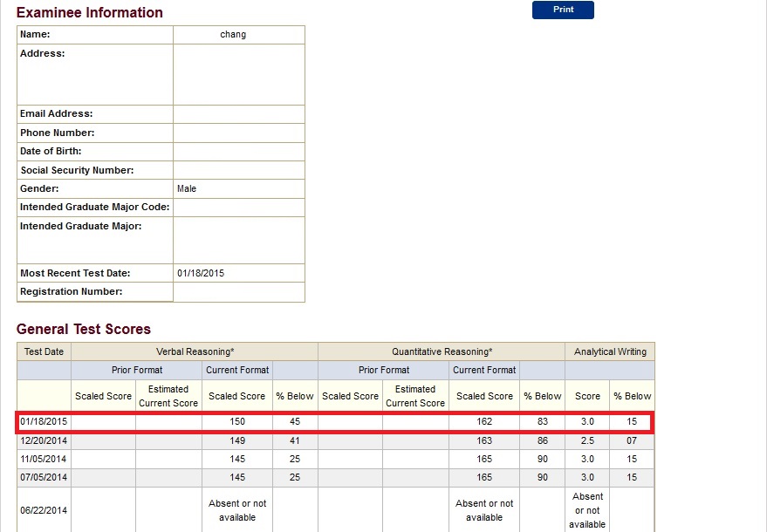767x532 pixels.
Task: Click "Current Format" header under Quantitative Reasoning
Action: point(484,370)
